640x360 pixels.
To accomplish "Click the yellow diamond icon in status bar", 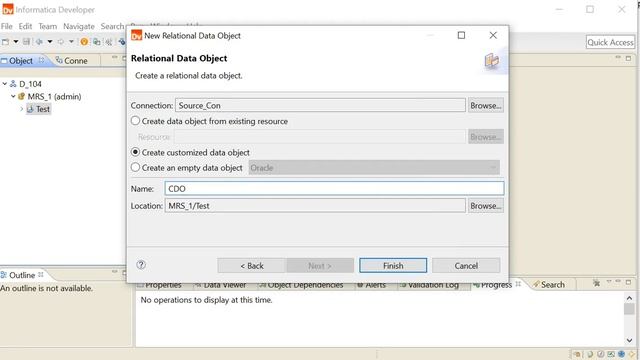I will pos(632,354).
